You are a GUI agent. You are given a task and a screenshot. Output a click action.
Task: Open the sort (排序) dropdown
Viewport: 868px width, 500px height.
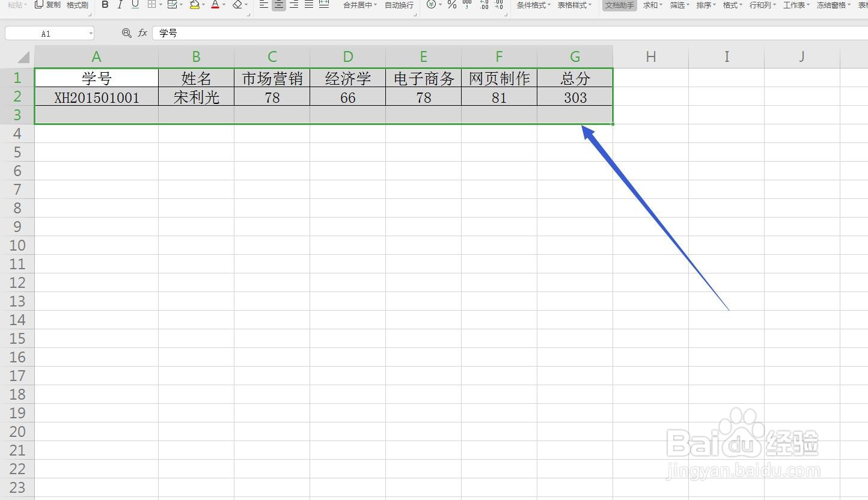click(706, 5)
